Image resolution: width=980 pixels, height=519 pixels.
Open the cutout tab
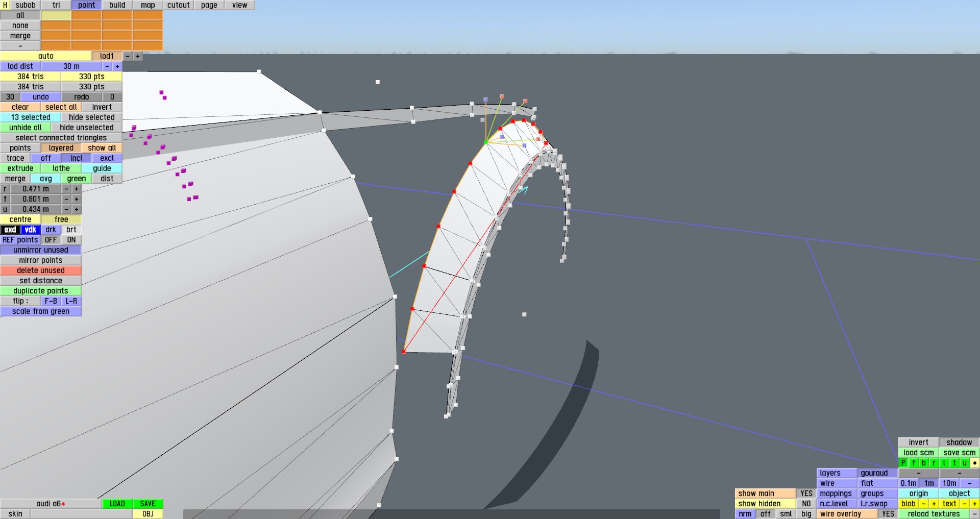179,5
